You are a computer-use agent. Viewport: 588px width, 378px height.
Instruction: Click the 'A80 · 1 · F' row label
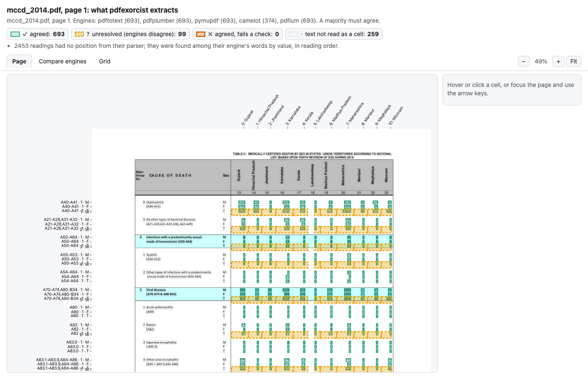coord(80,312)
